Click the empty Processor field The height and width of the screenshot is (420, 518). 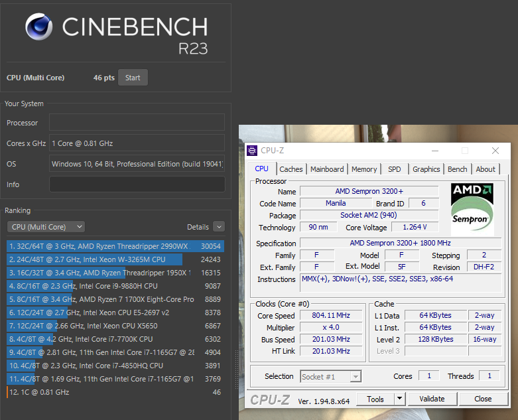(137, 123)
